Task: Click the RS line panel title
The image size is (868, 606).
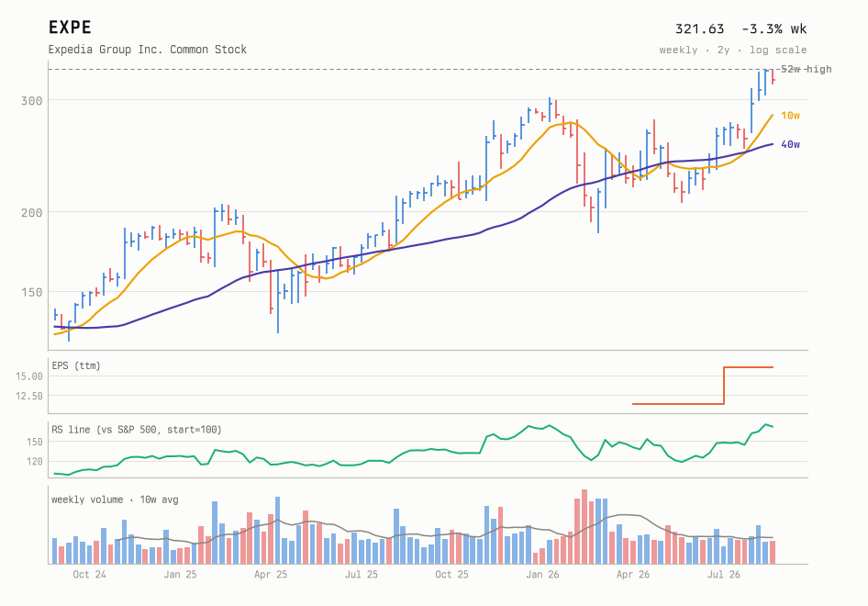Action: pyautogui.click(x=136, y=430)
